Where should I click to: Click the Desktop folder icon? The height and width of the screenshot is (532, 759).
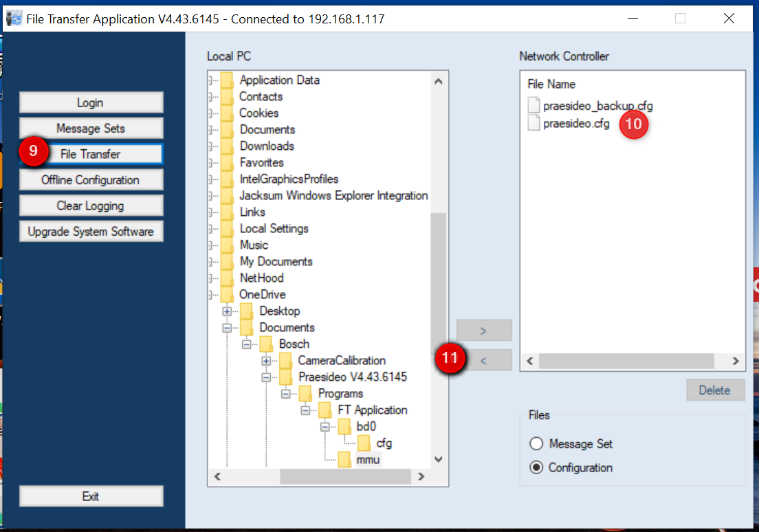[x=246, y=311]
